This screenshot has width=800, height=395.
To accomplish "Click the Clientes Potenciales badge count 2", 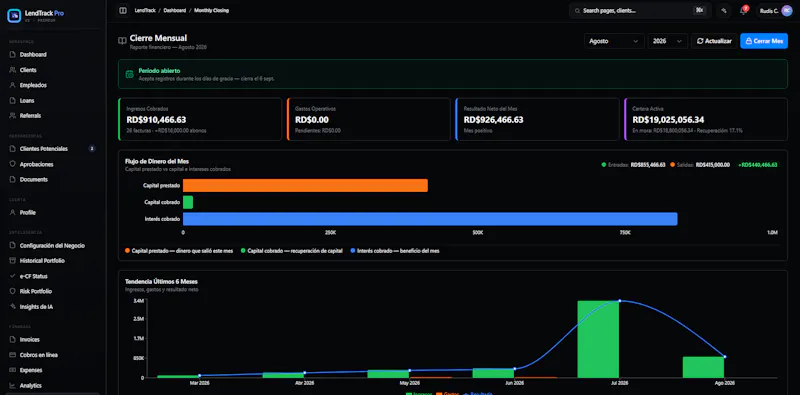I will point(92,149).
